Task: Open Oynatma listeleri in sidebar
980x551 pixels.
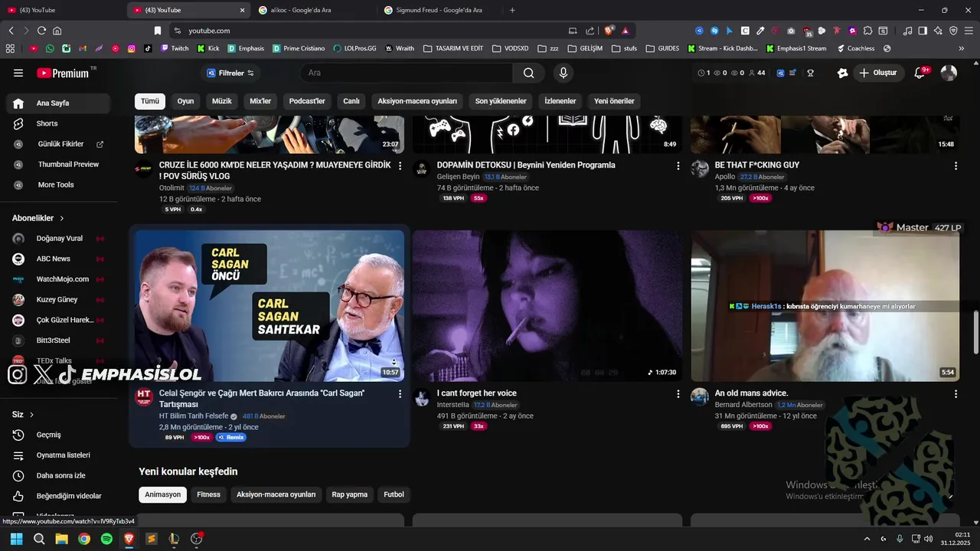Action: coord(58,455)
